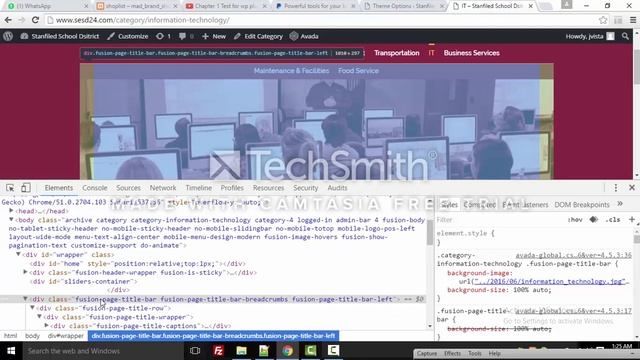Screen dimensions: 640x360
Task: Select the sliders-container div line
Action: point(84,281)
